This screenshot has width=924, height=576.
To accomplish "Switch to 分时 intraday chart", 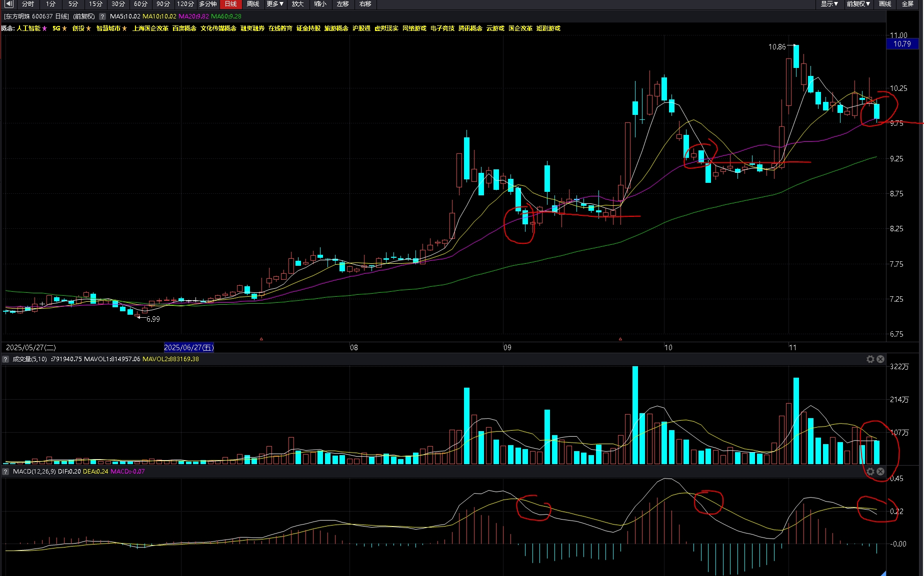I will coord(28,4).
